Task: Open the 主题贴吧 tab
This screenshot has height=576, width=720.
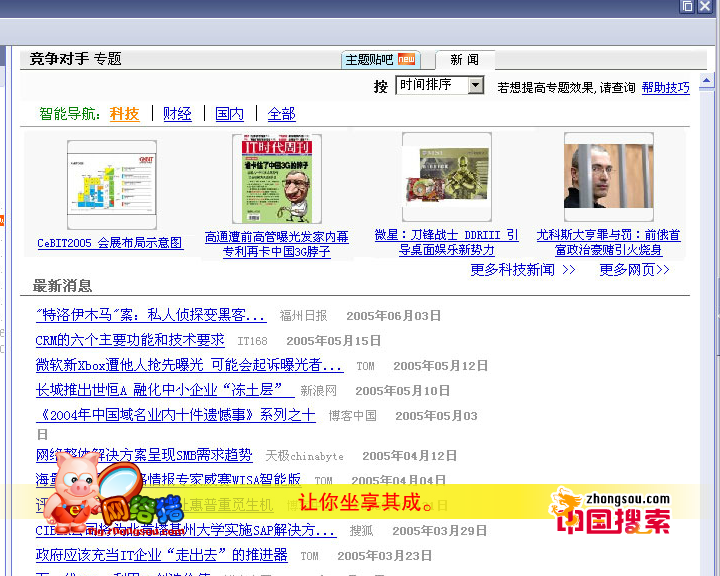Action: pyautogui.click(x=381, y=60)
